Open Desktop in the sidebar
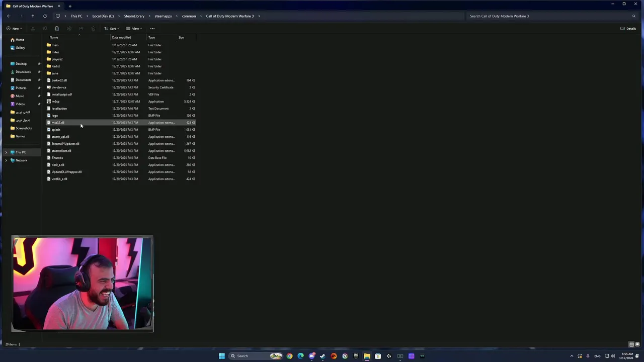 [x=19, y=64]
